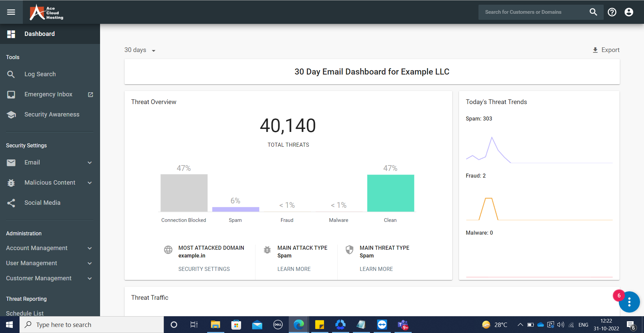
Task: Open the Malicious Content settings
Action: coord(50,182)
